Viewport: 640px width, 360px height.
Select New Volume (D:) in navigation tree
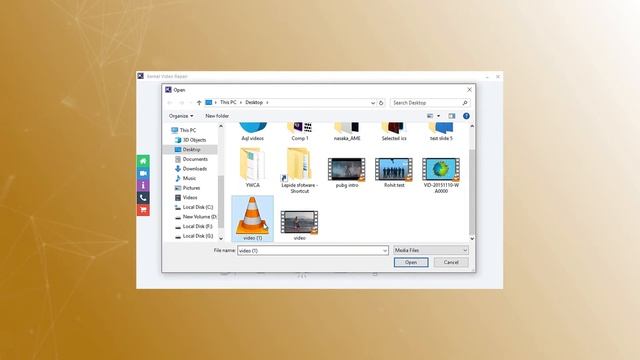tap(199, 217)
